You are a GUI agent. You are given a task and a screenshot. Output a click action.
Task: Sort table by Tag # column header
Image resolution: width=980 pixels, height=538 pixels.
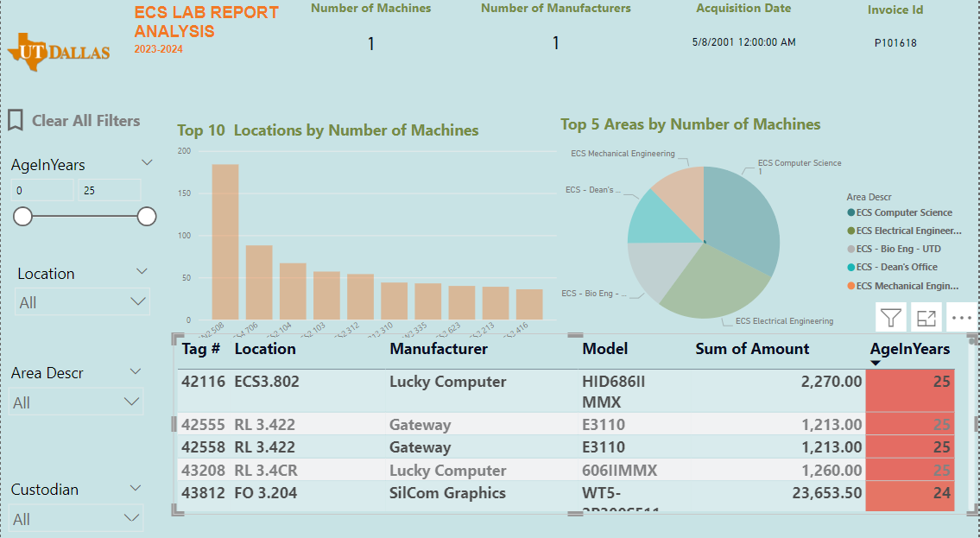tap(200, 349)
